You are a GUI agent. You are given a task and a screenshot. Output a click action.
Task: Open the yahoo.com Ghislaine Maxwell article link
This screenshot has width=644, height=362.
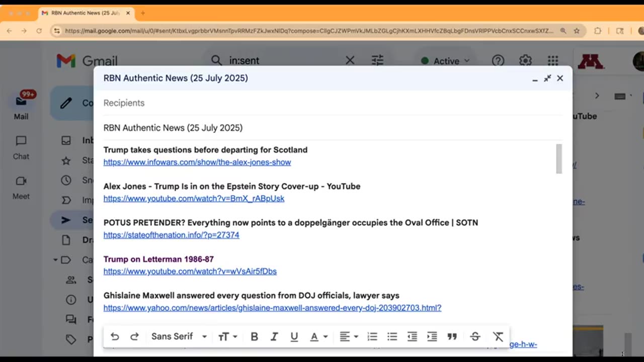(272, 308)
